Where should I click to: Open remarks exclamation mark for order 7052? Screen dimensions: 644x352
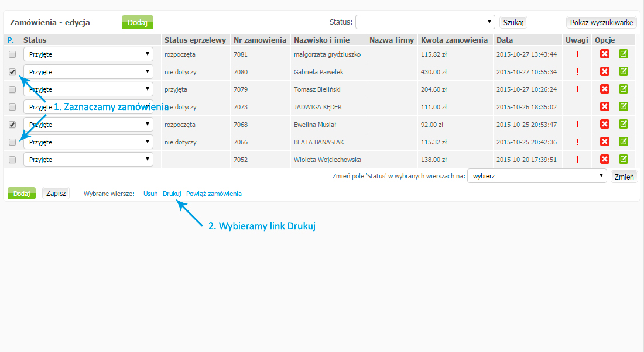[577, 160]
